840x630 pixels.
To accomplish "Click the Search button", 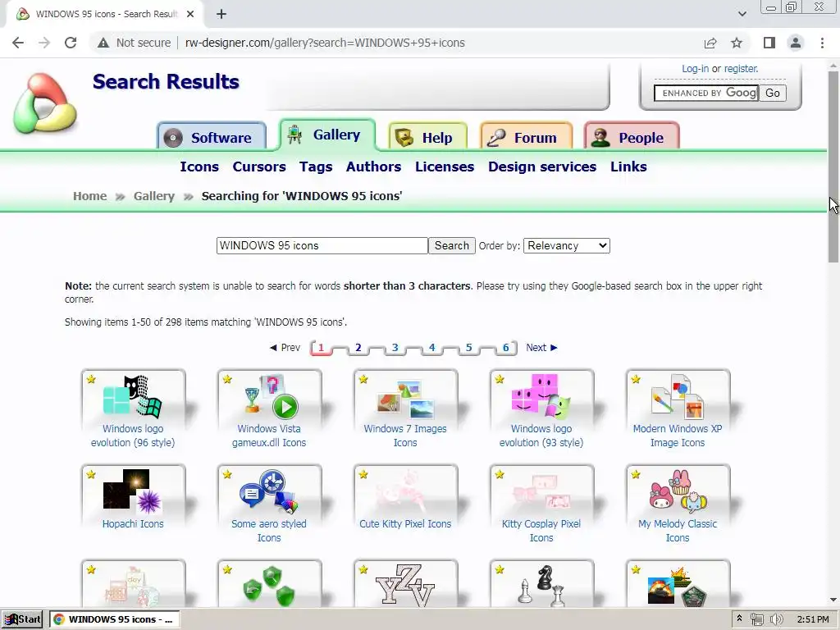I will click(452, 245).
